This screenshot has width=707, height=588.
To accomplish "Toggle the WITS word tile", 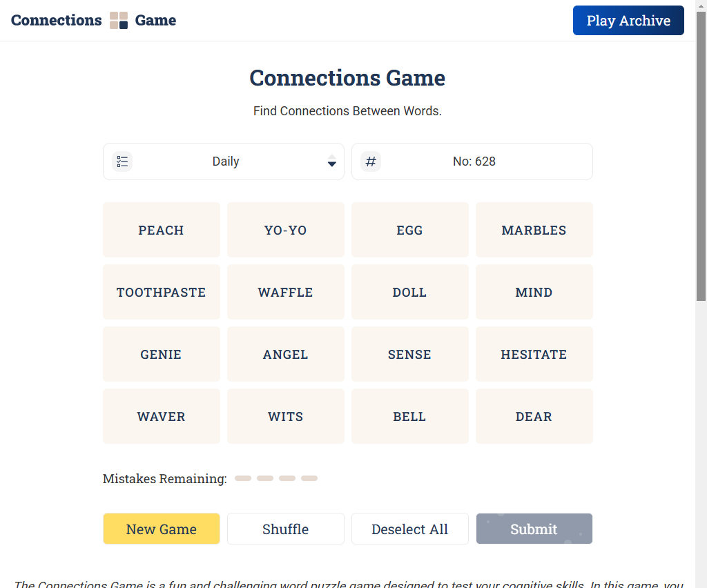I will tap(285, 416).
